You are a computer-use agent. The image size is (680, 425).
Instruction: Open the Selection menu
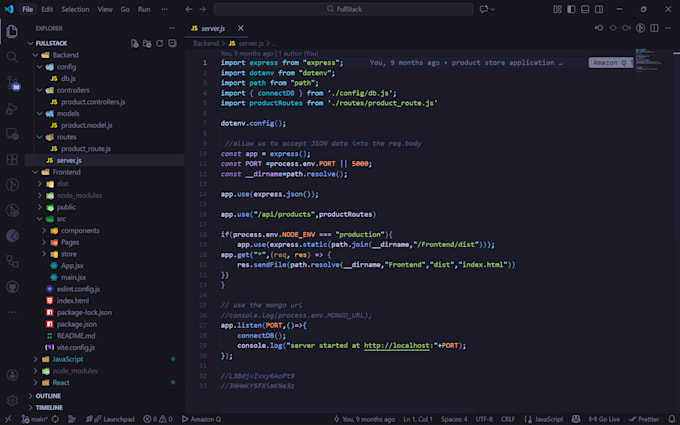pyautogui.click(x=75, y=9)
